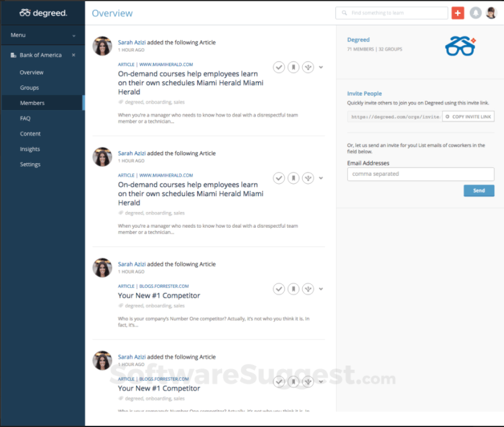Bookmark the first Forrester article

293,288
